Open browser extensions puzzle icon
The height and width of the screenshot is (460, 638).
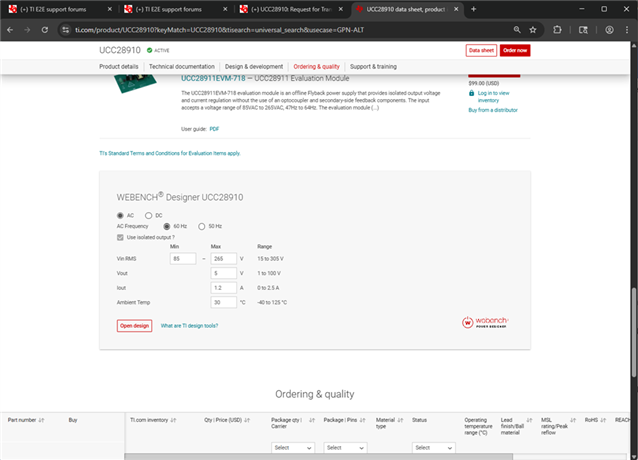click(557, 30)
